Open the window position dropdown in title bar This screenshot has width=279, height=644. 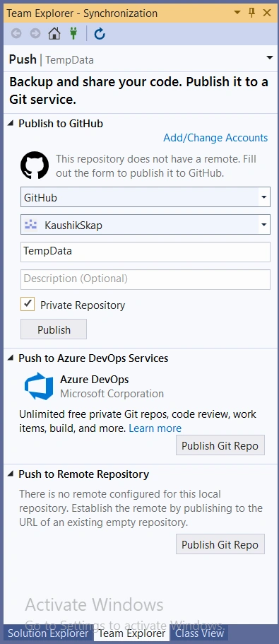point(237,13)
